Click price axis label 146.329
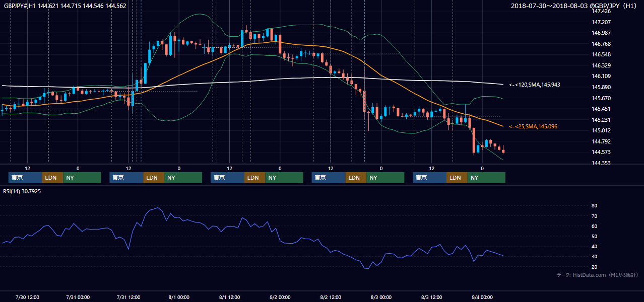644x302 pixels. 601,65
